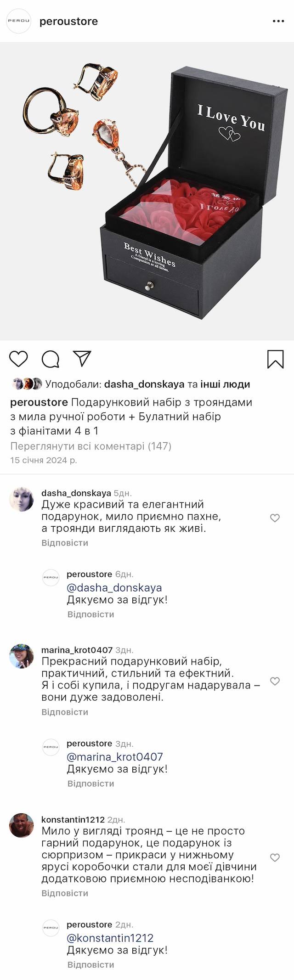Open the peroustore username in the header
Screen dimensions: 294x980
[x=68, y=21]
